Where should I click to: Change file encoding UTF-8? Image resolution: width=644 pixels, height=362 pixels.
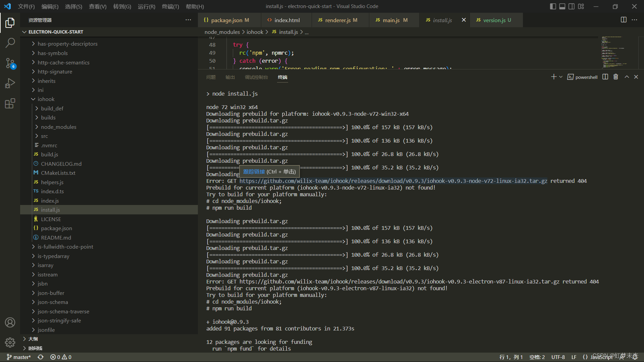click(558, 357)
